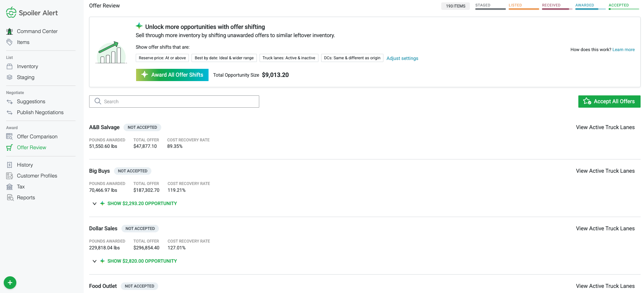Viewport: 644px width, 293px height.
Task: Toggle the Reserve price filter chip
Action: coord(162,58)
